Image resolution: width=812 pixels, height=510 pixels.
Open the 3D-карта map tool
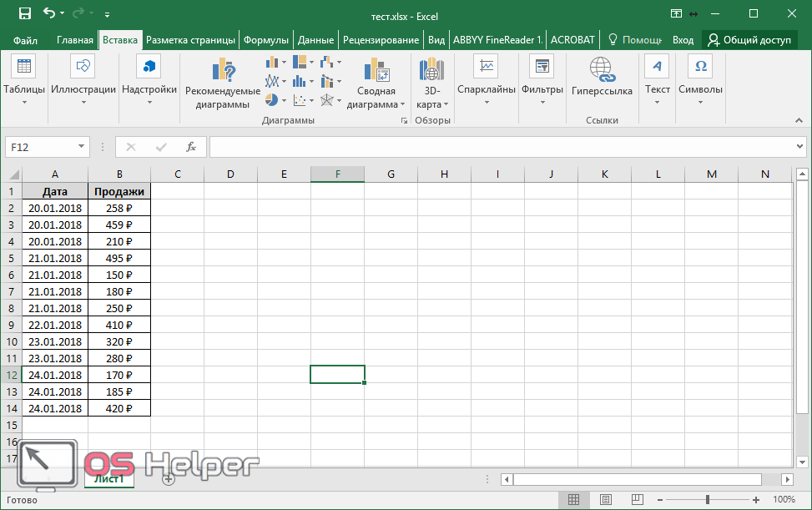point(431,83)
